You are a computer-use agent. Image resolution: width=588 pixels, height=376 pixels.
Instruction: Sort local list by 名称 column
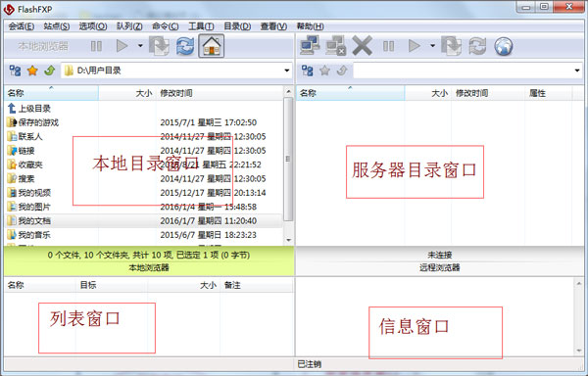click(x=51, y=93)
